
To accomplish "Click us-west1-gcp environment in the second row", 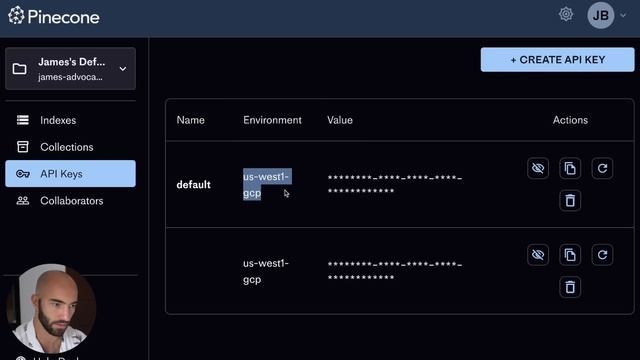I will point(266,271).
